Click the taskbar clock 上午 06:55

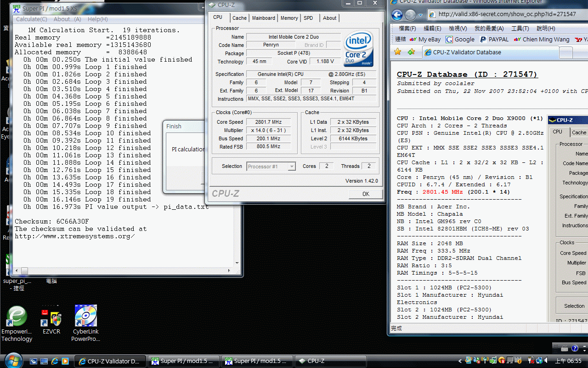pyautogui.click(x=568, y=361)
